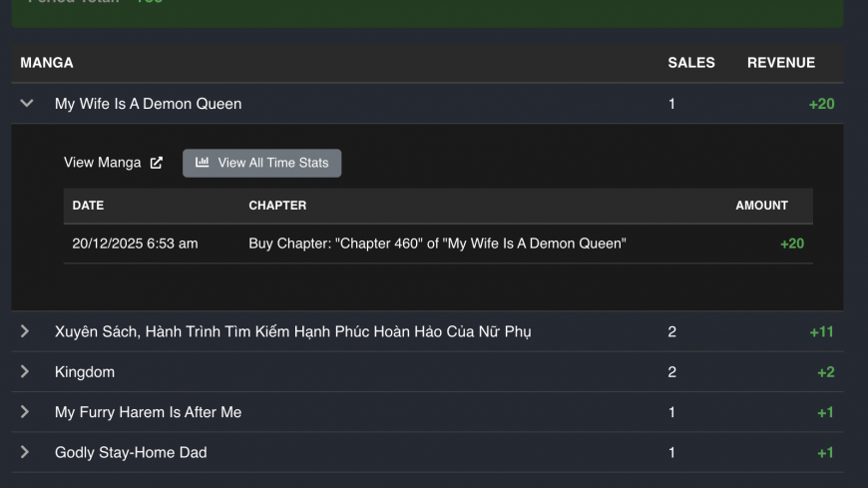Expand the Kingdom row chevron
The image size is (868, 488).
click(x=26, y=372)
